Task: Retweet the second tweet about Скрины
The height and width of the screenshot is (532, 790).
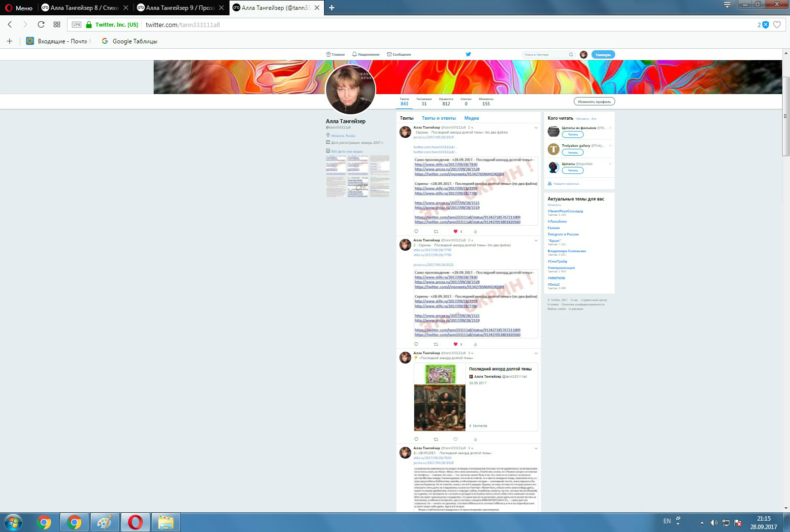Action: [x=436, y=344]
